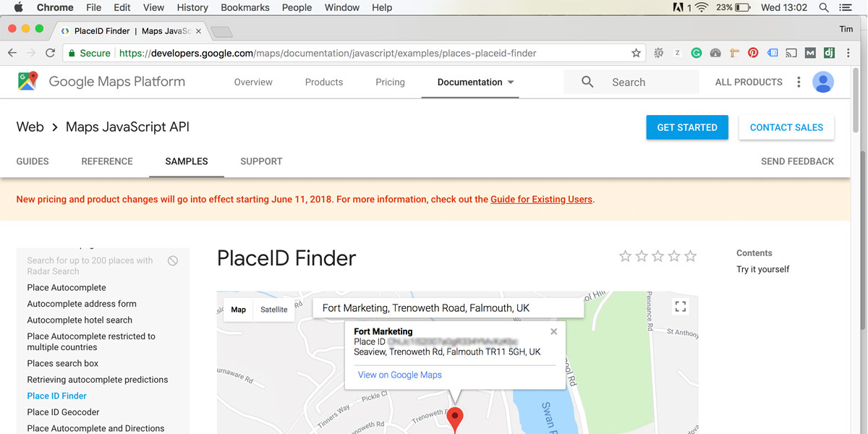Open the grey M extension icon

[x=810, y=53]
